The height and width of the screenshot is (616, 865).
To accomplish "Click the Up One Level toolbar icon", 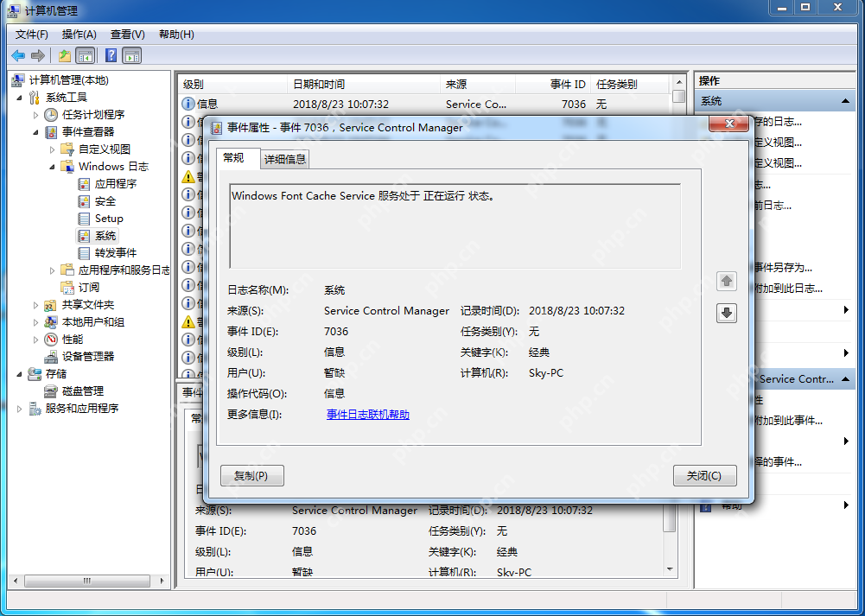I will tap(65, 56).
